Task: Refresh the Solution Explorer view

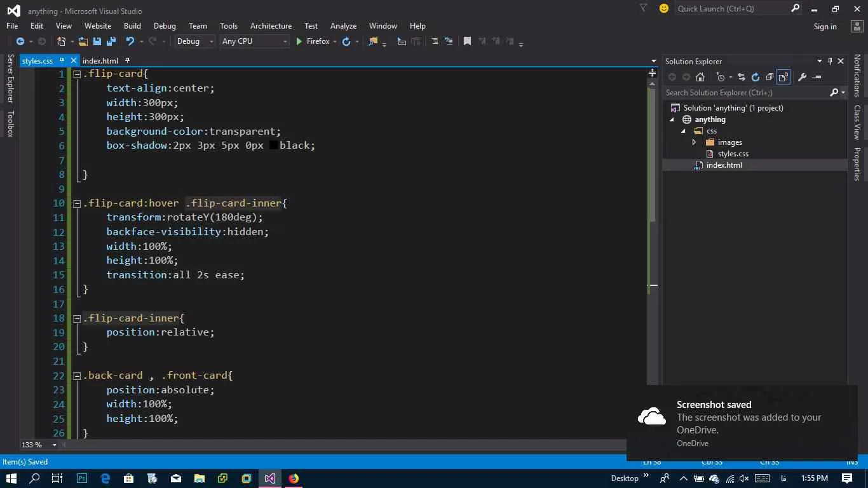Action: 756,77
